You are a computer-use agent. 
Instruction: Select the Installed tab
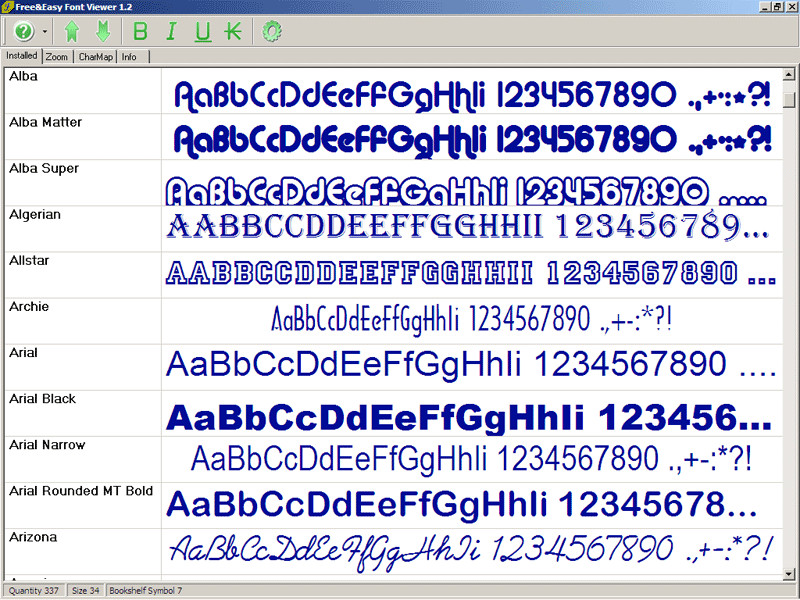[21, 56]
